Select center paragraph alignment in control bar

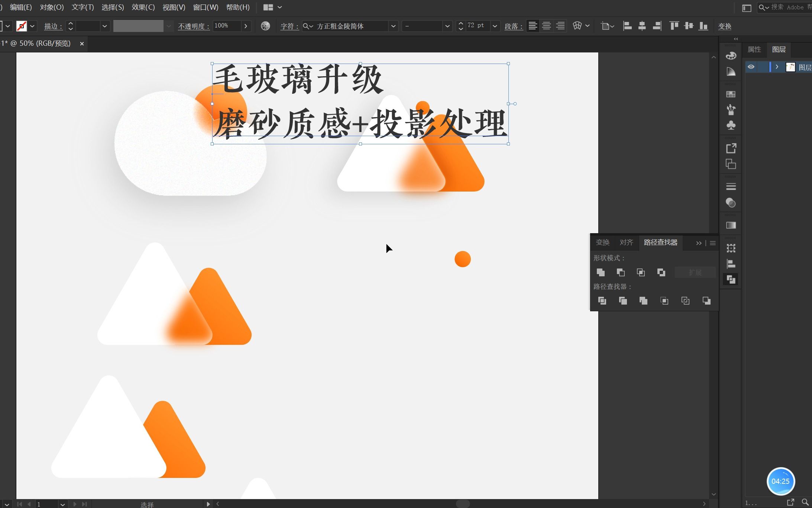click(546, 26)
